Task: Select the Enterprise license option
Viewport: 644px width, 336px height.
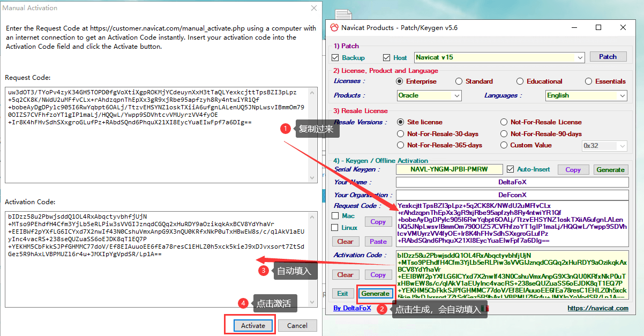Action: click(x=399, y=81)
